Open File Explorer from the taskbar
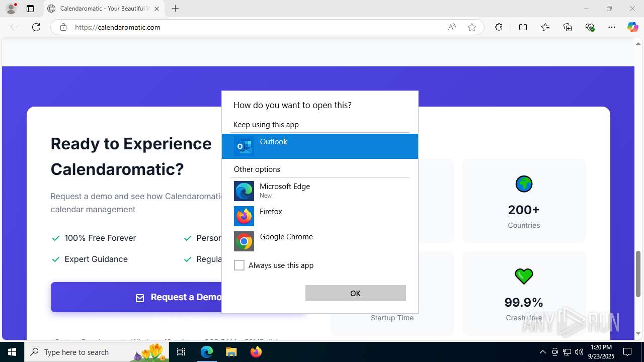The image size is (644, 362). [231, 352]
